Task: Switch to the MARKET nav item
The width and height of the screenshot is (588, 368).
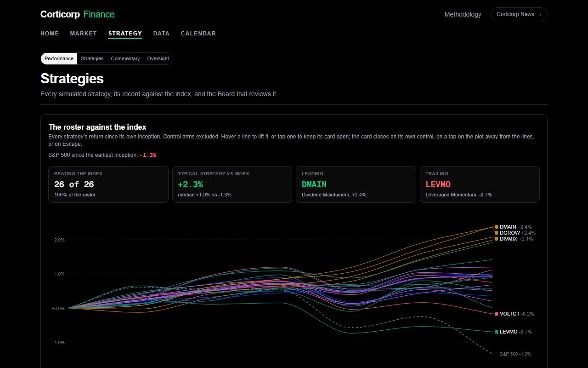Action: pyautogui.click(x=84, y=34)
